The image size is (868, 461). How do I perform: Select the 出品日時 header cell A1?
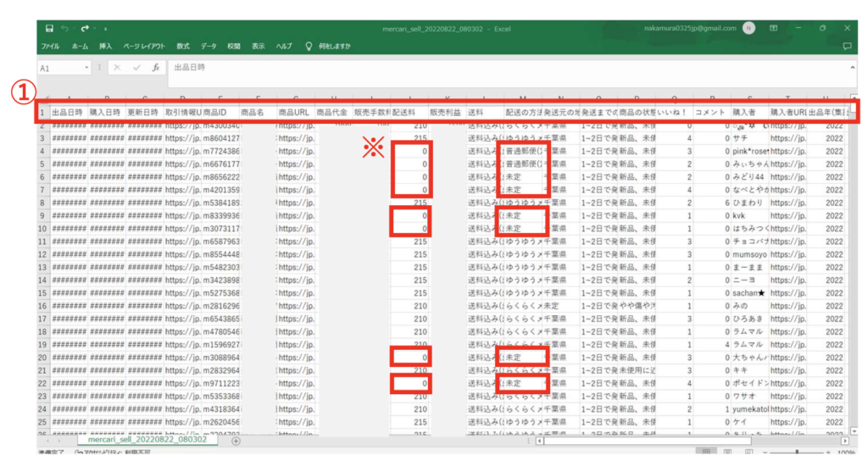(x=67, y=111)
